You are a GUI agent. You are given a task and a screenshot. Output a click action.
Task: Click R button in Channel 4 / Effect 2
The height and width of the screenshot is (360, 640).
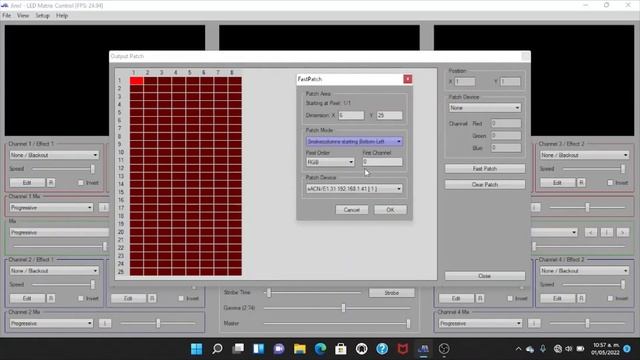point(581,298)
